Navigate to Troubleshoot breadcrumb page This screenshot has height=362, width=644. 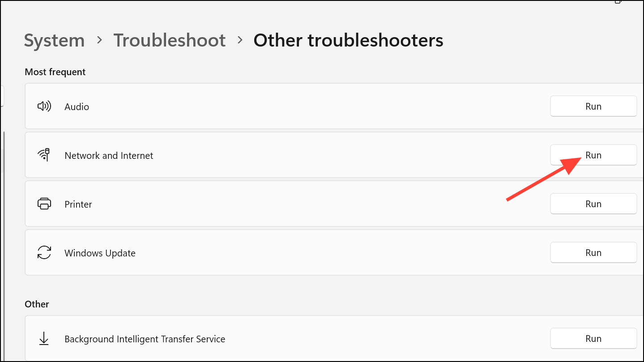[169, 40]
